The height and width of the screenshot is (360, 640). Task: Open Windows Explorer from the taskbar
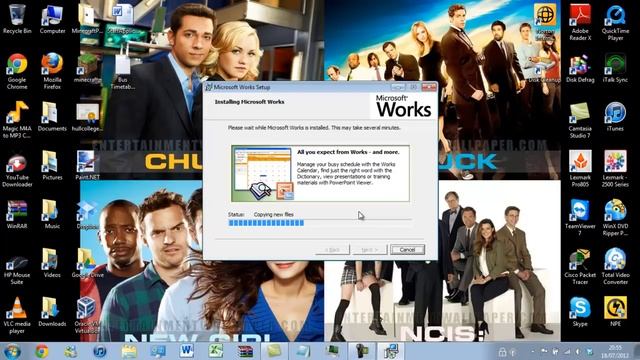tap(129, 351)
